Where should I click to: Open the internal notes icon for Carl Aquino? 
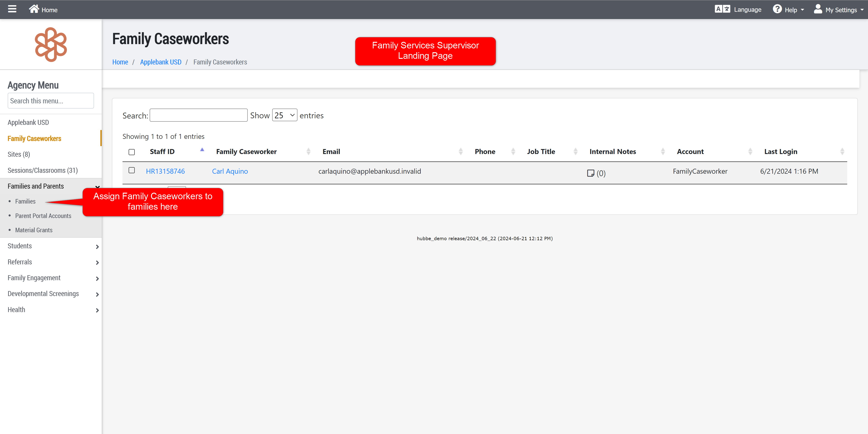[590, 173]
